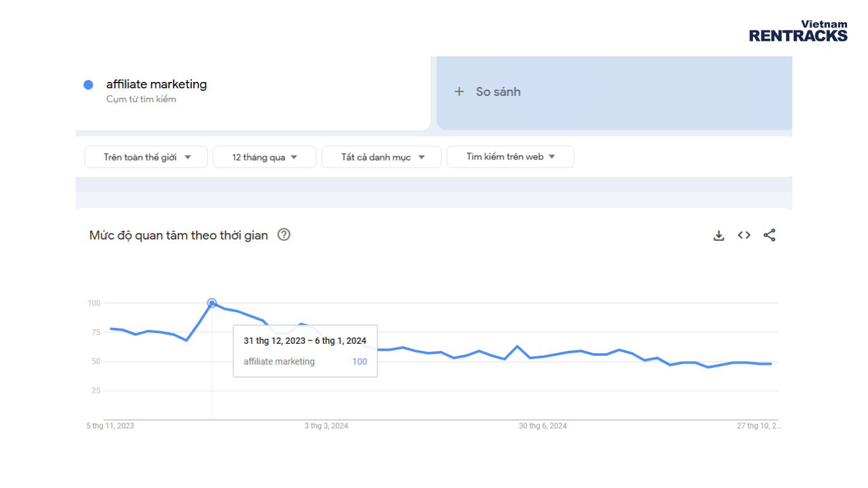868x488 pixels.
Task: Click the Vietnam Rentracks logo
Action: tap(798, 31)
